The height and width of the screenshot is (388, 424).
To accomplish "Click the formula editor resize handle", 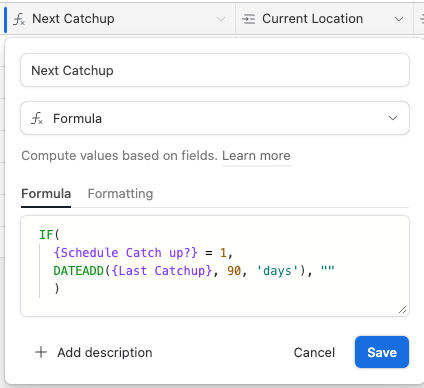I will coord(403,310).
